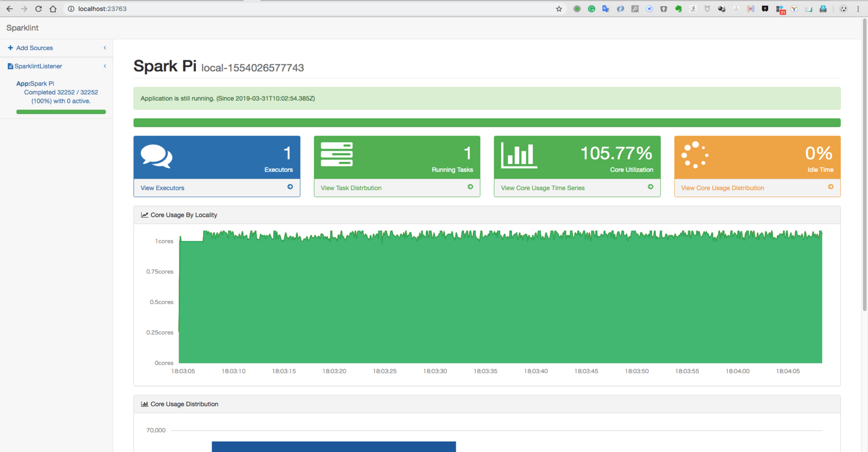Click the Add Sources plus icon
Viewport: 868px width, 452px height.
10,48
